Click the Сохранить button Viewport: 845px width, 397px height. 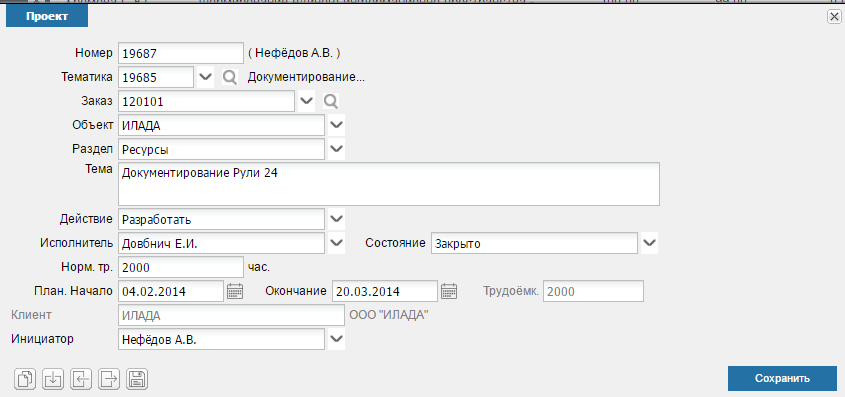click(782, 378)
